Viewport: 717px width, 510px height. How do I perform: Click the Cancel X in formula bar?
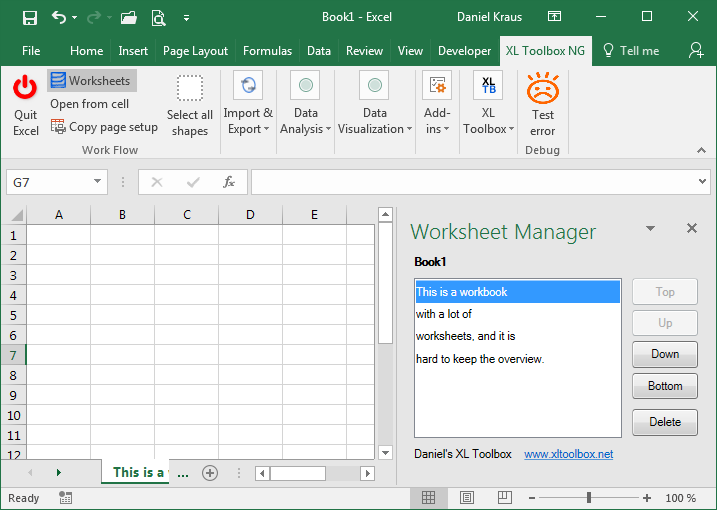pyautogui.click(x=157, y=183)
